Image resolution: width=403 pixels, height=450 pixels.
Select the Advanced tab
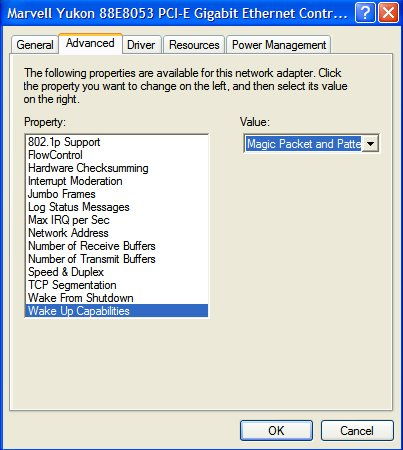[90, 43]
